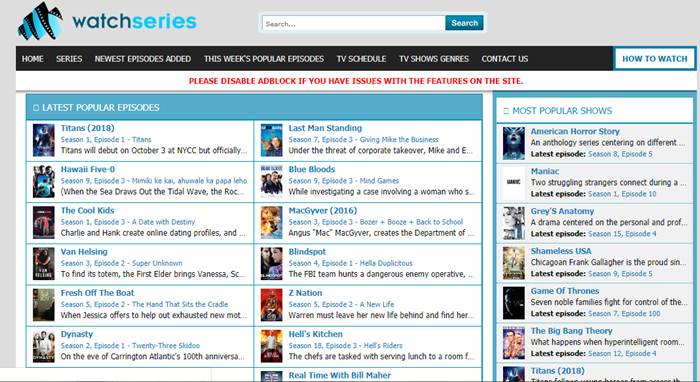Open the Van Helsing poster thumbnail

[x=44, y=263]
